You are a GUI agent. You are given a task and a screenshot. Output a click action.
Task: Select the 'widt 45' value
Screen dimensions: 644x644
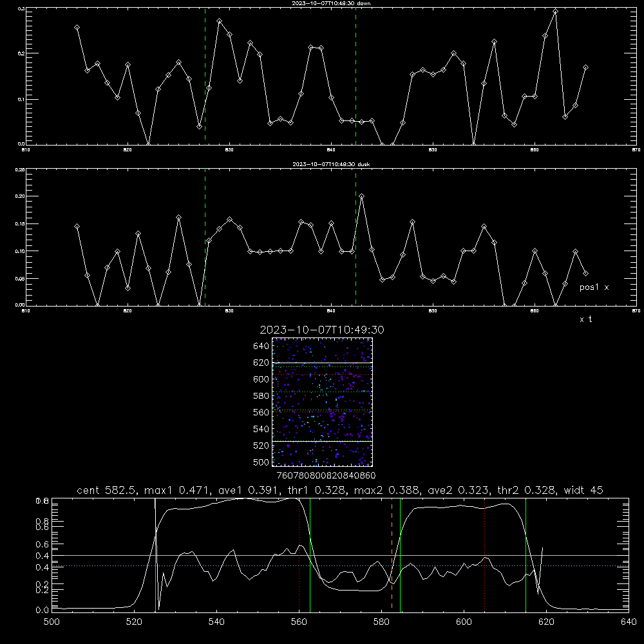click(x=583, y=490)
